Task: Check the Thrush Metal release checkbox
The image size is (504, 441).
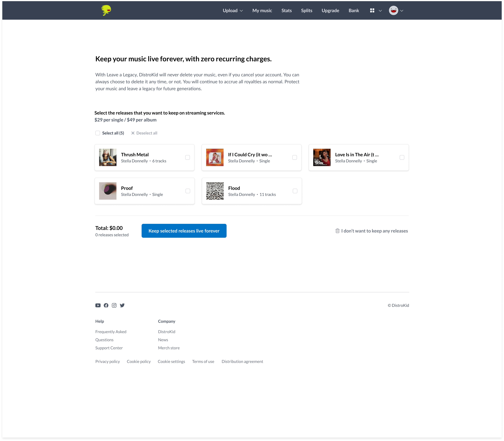Action: point(187,158)
